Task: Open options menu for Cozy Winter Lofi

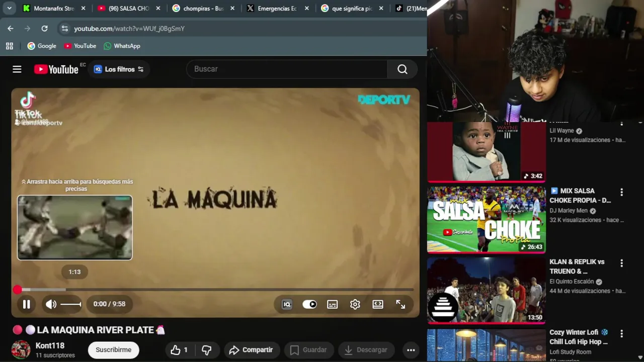Action: tap(622, 333)
